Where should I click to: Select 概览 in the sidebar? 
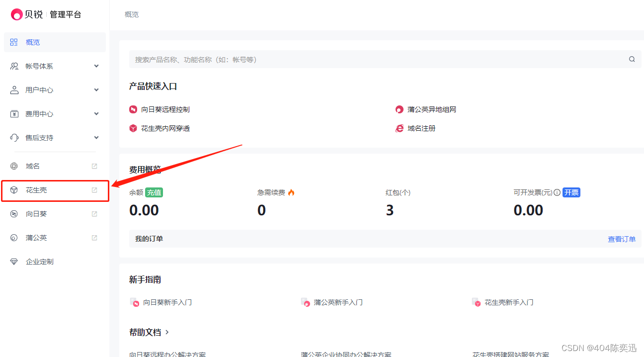55,42
